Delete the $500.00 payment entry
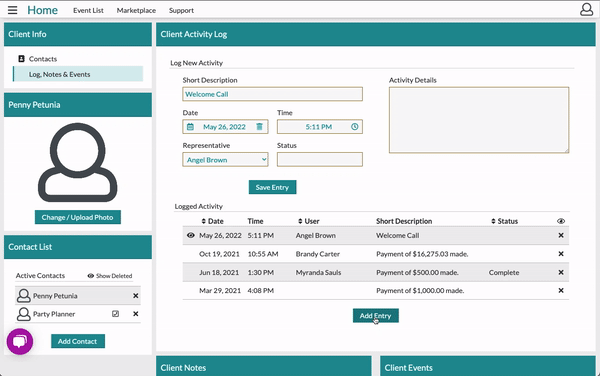600x376 pixels. click(561, 272)
